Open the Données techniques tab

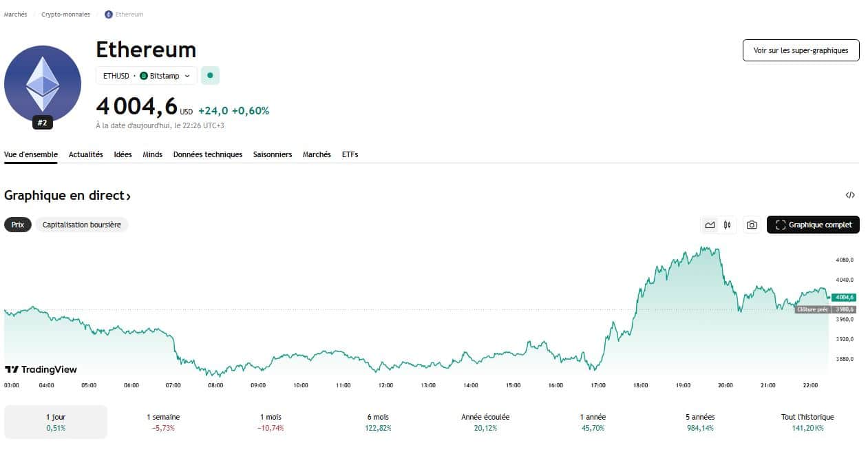pyautogui.click(x=208, y=154)
